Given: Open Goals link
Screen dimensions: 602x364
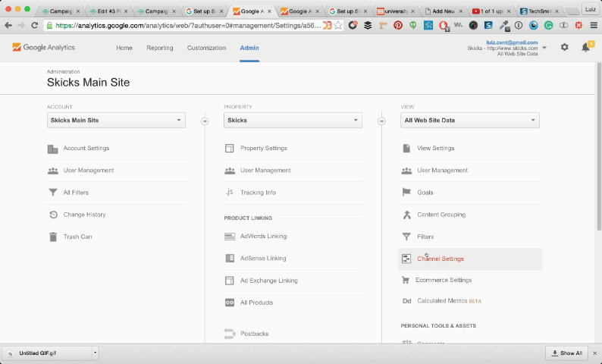Looking at the screenshot, I should tap(425, 193).
